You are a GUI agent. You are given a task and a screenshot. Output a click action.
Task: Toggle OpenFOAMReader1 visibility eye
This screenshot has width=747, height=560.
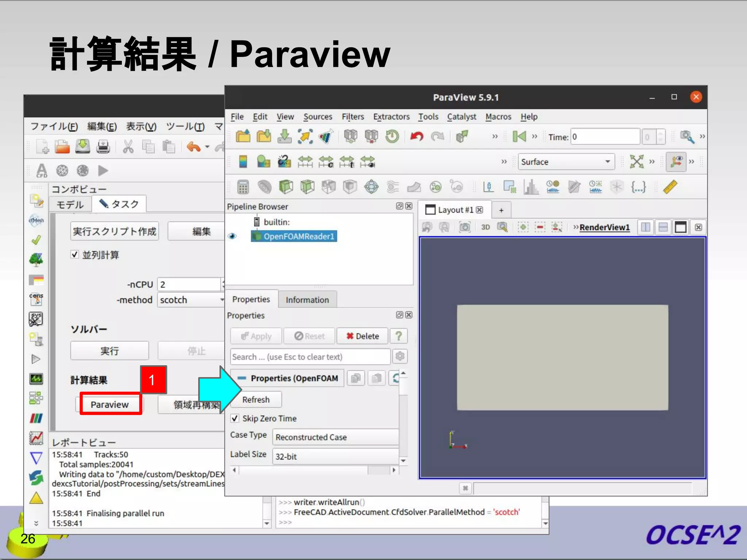point(232,236)
